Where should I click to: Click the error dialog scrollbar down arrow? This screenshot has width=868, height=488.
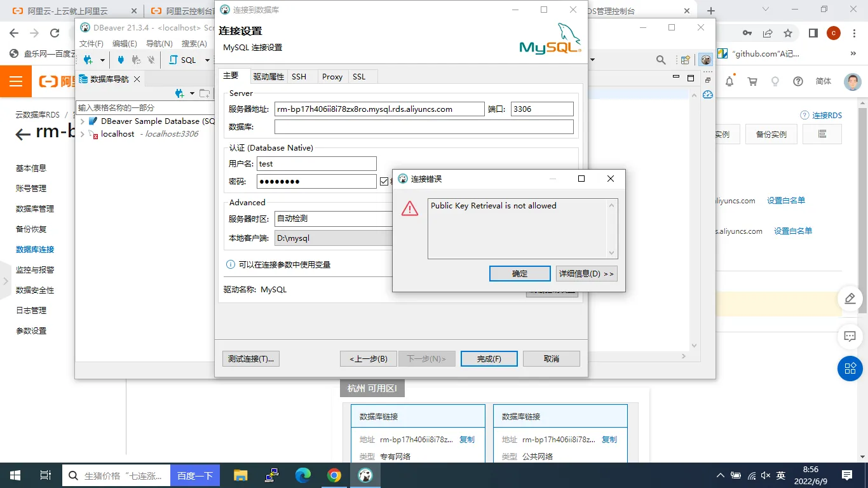click(612, 253)
